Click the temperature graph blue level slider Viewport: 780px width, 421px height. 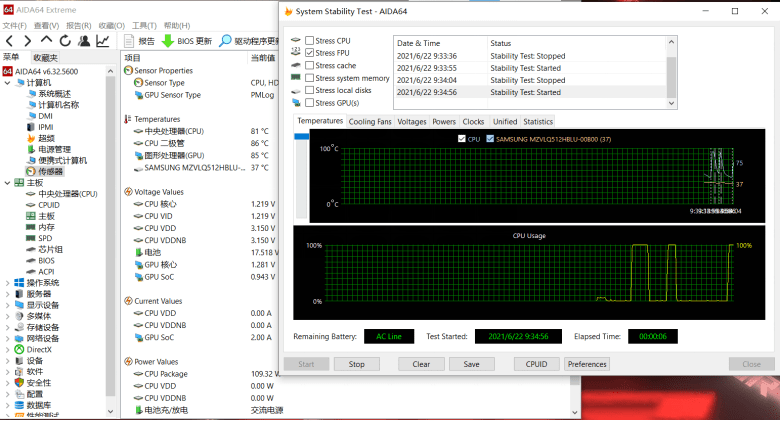[301, 136]
